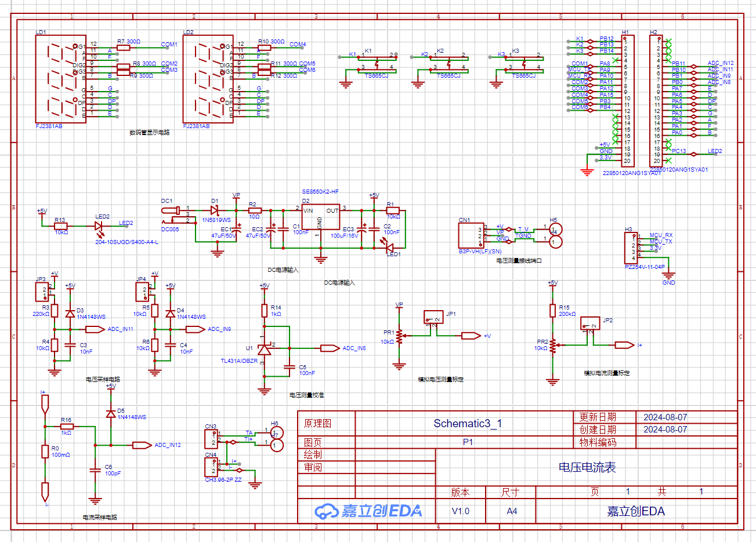Click diode D3 1N4148WS
This screenshot has width=756, height=542.
pyautogui.click(x=70, y=314)
